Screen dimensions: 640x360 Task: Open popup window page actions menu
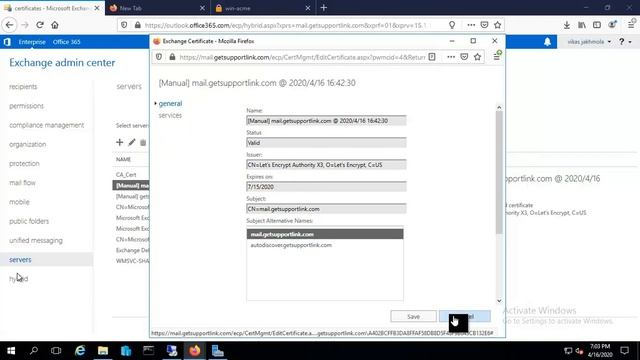point(451,57)
